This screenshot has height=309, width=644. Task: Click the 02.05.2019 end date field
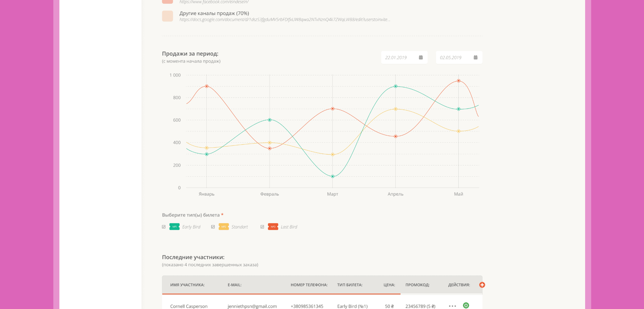pos(451,58)
